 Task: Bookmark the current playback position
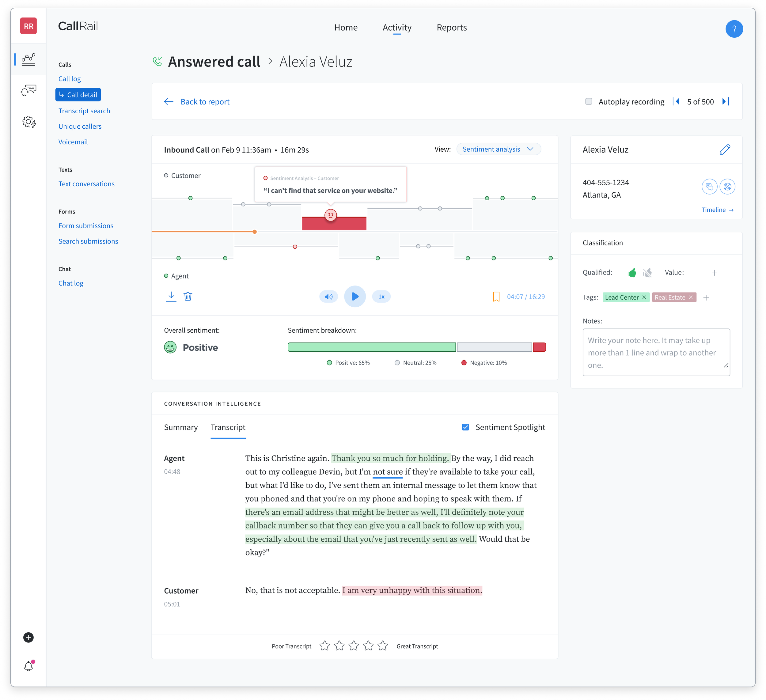(x=496, y=297)
